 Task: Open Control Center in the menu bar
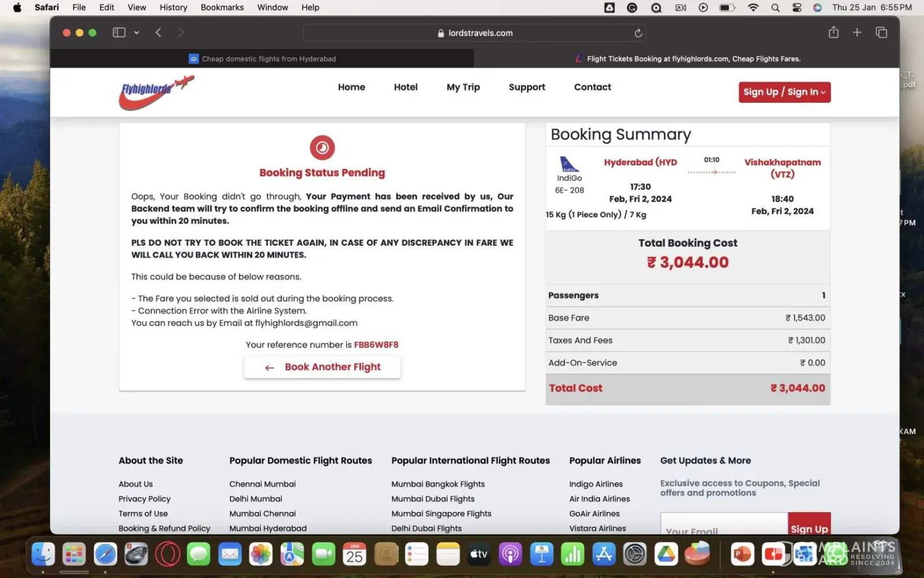click(x=797, y=8)
